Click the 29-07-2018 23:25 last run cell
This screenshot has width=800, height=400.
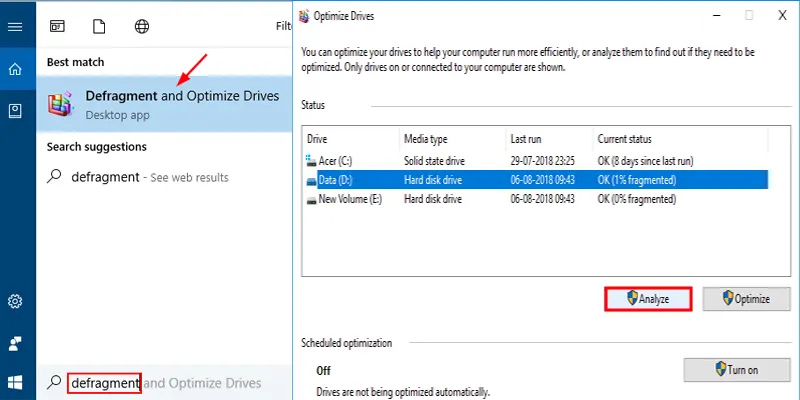pyautogui.click(x=542, y=161)
